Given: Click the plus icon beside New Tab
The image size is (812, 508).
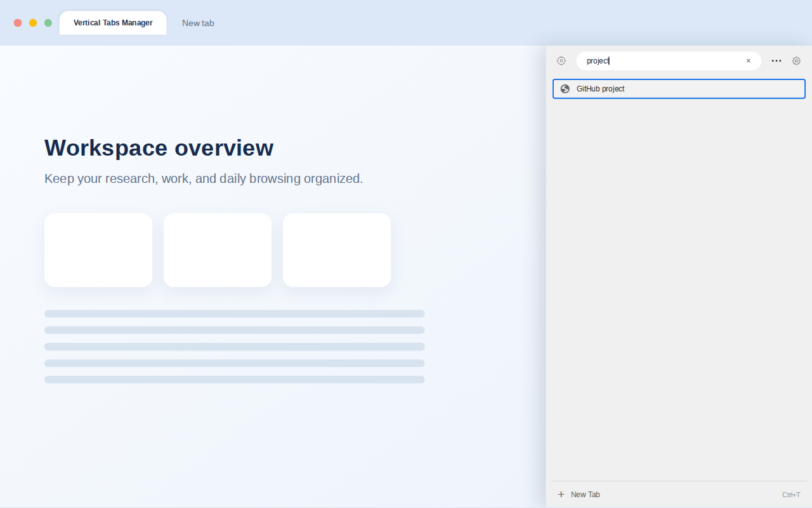Looking at the screenshot, I should click(x=561, y=495).
